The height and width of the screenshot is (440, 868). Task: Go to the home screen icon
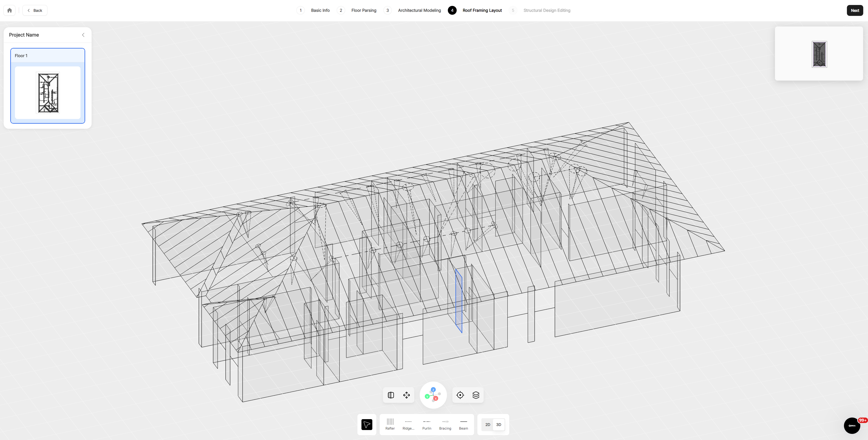[x=10, y=10]
